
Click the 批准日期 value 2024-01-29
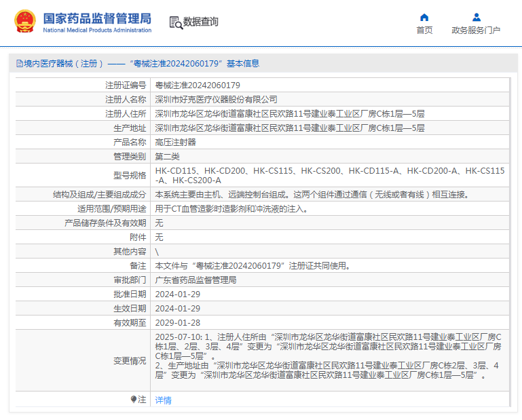[x=177, y=294]
